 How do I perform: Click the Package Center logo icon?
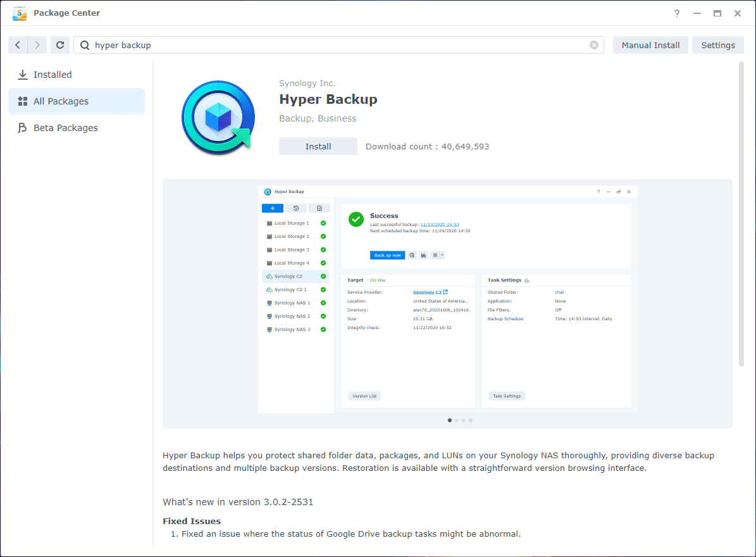tap(20, 13)
